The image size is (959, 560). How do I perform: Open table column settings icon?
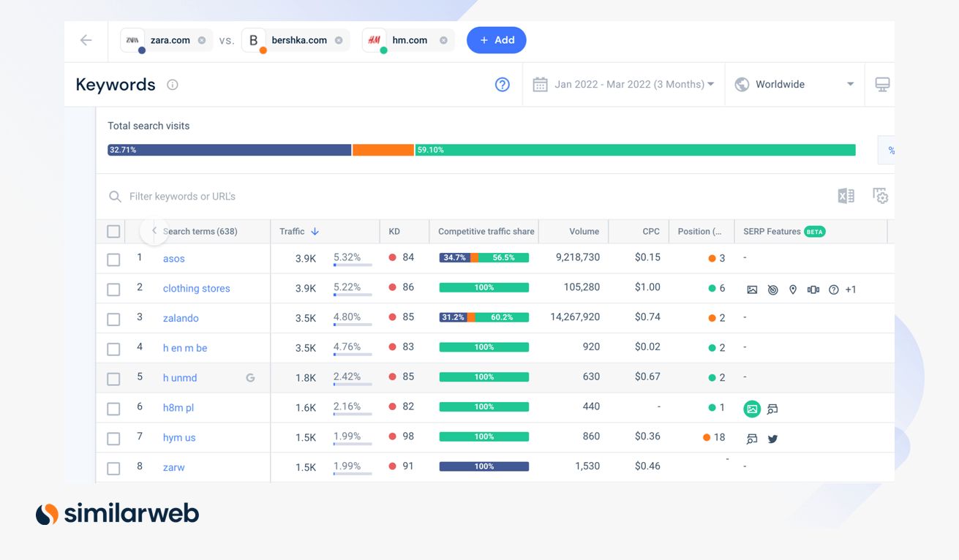tap(880, 196)
